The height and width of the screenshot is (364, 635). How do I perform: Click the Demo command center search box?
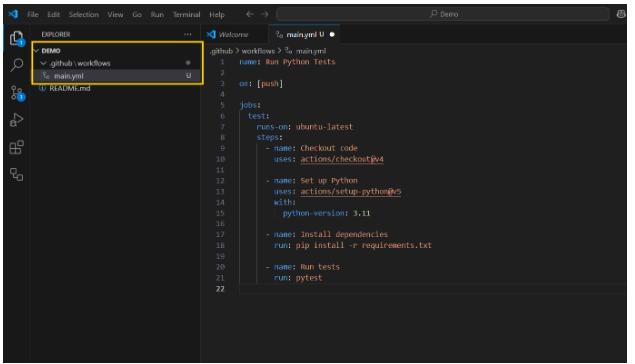click(443, 14)
